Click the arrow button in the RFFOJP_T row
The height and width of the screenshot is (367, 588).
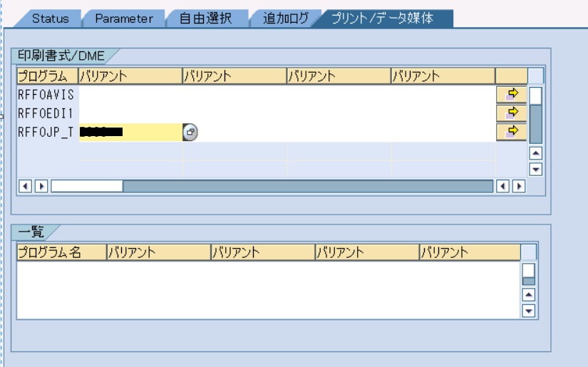[x=511, y=131]
